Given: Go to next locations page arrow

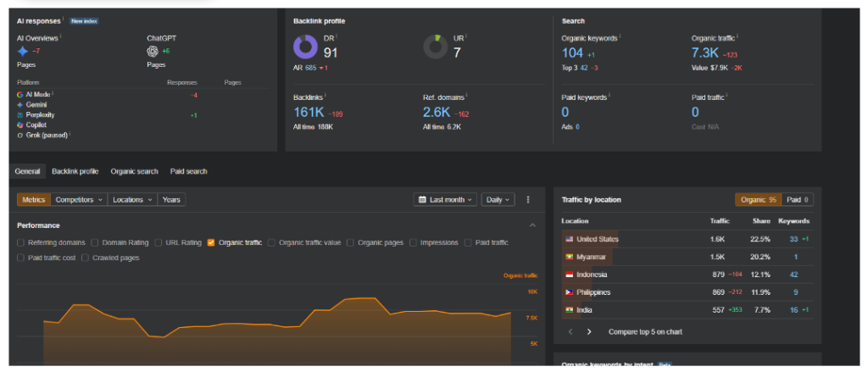Looking at the screenshot, I should point(589,332).
